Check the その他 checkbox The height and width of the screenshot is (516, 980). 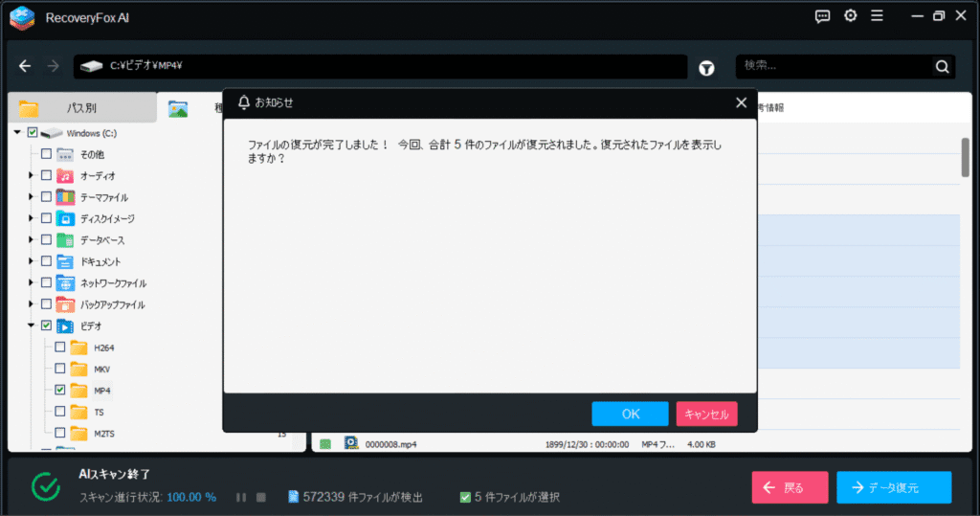click(x=46, y=154)
